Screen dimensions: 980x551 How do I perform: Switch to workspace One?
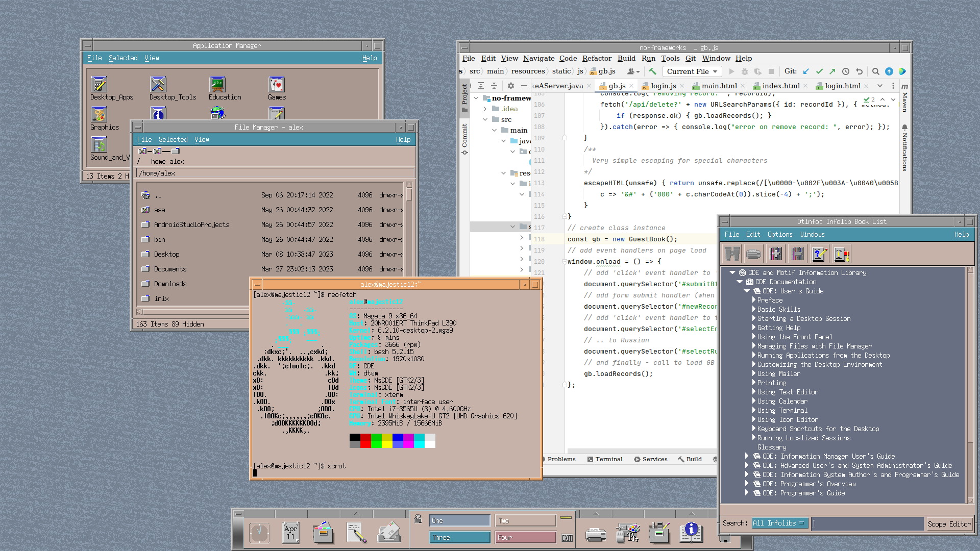pos(459,520)
